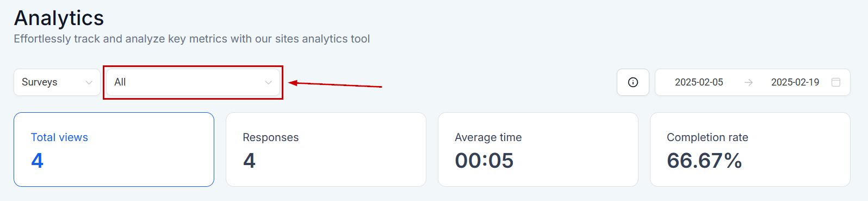Viewport: 868px width, 201px height.
Task: Click the 66.67% completion rate value
Action: 704,161
